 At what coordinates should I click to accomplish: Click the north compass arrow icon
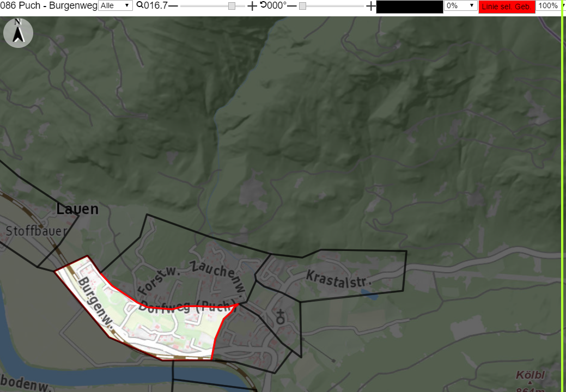(x=18, y=33)
